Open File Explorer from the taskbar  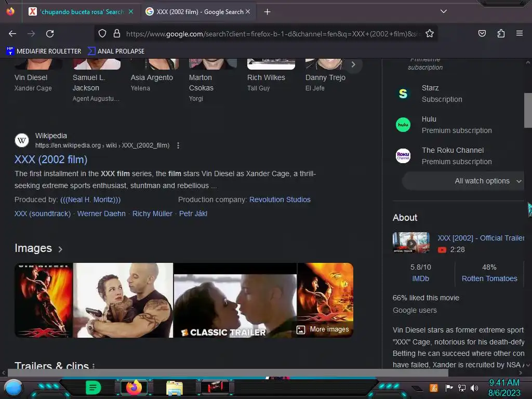(x=175, y=388)
